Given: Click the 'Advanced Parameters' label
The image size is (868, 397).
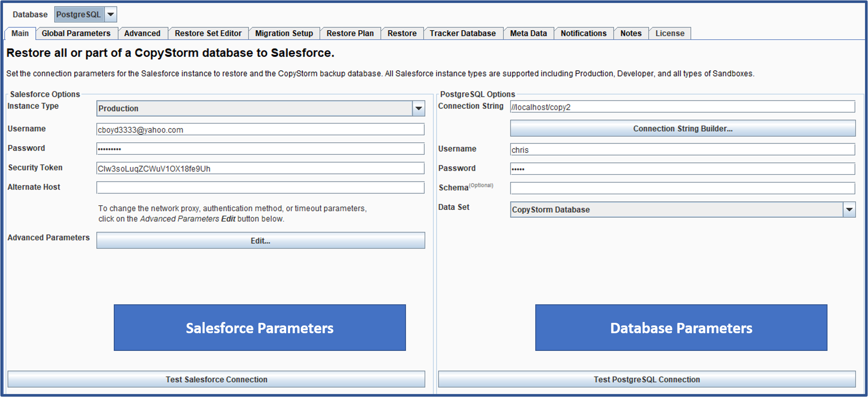Looking at the screenshot, I should pyautogui.click(x=48, y=238).
